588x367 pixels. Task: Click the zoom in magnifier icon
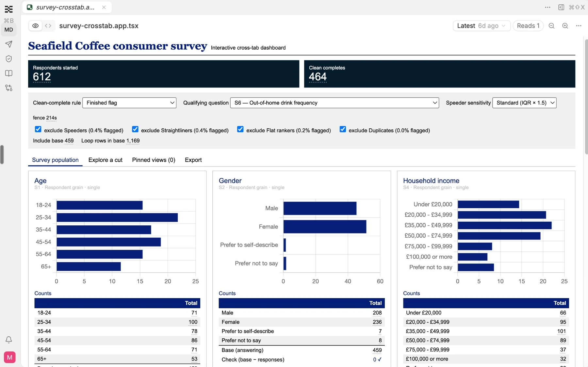(565, 26)
